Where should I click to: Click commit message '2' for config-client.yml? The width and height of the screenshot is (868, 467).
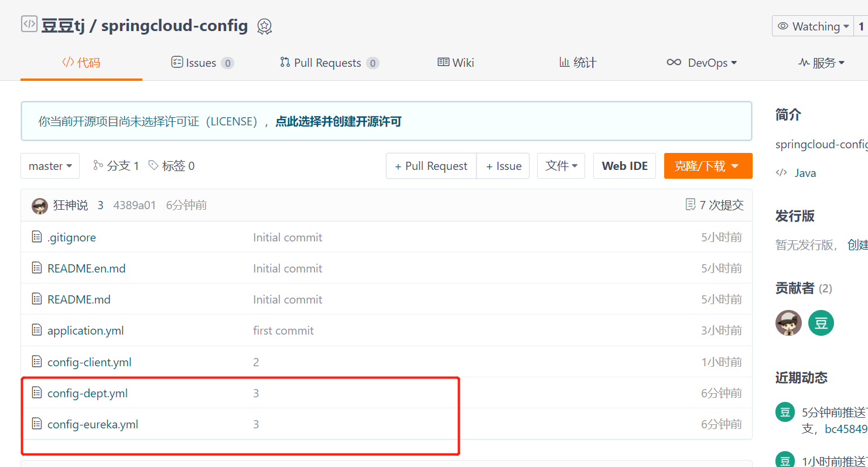[256, 362]
